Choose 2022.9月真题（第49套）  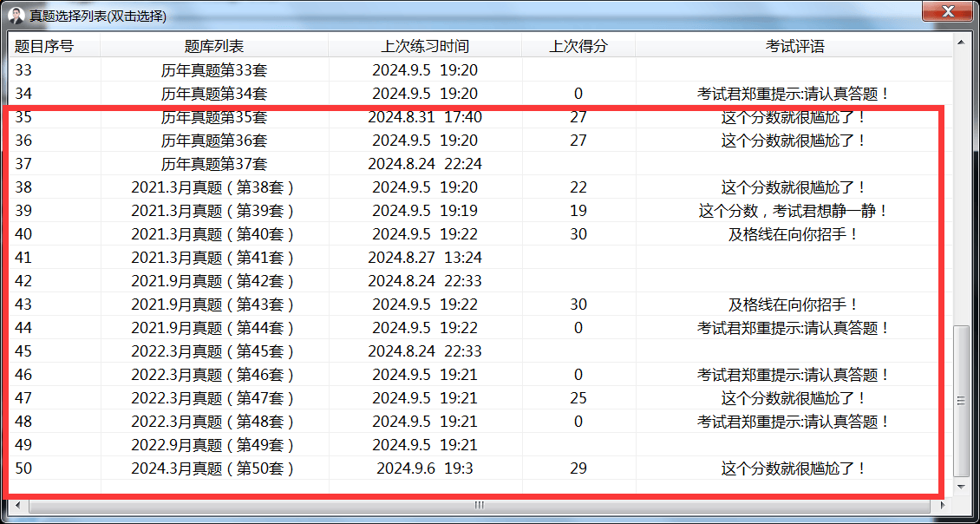[214, 445]
